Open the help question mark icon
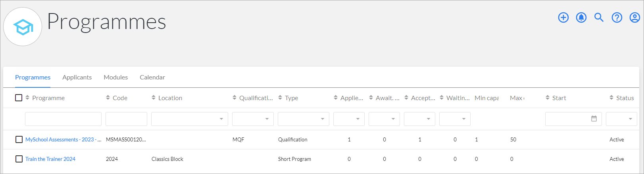 click(617, 17)
